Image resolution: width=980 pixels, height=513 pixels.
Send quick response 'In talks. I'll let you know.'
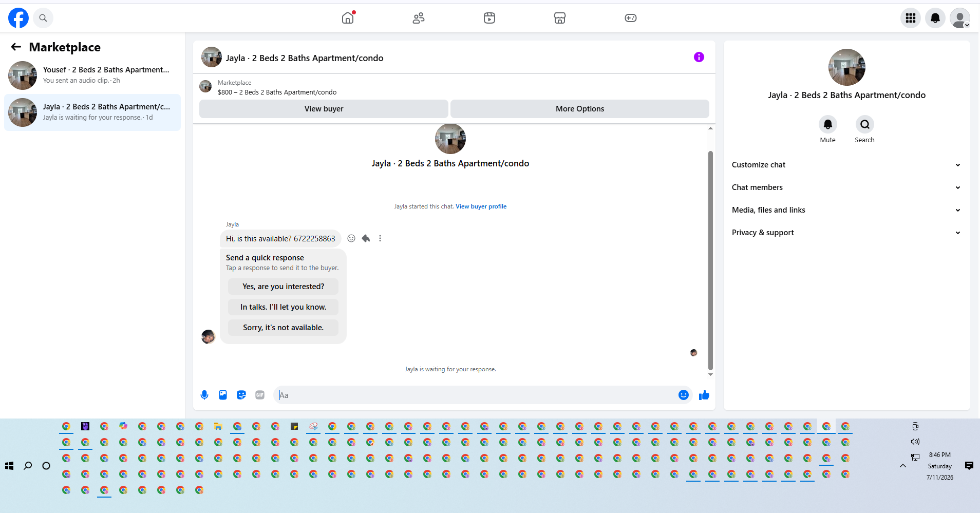284,307
